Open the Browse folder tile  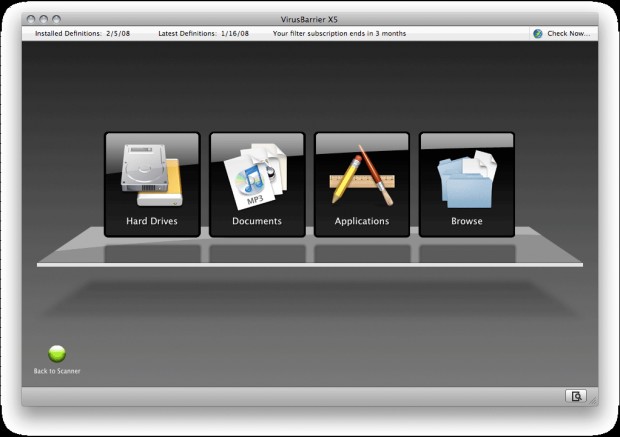pos(467,185)
